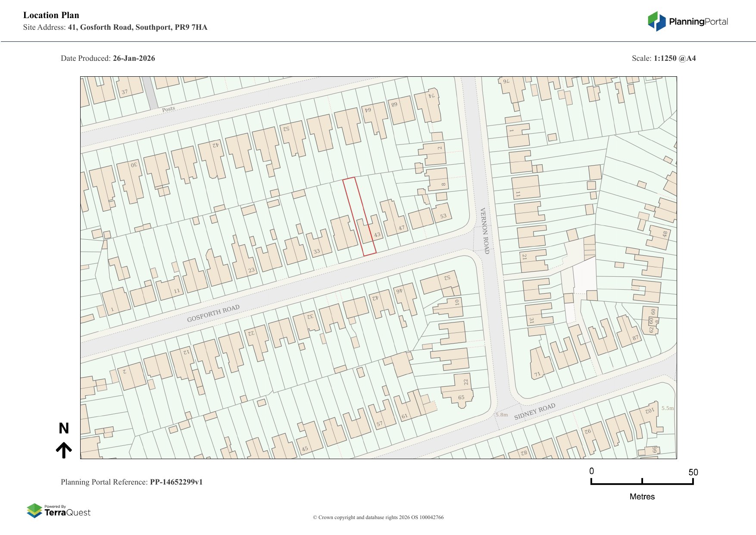Image resolution: width=756 pixels, height=535 pixels.
Task: Click the Posts label on the map
Action: point(169,109)
